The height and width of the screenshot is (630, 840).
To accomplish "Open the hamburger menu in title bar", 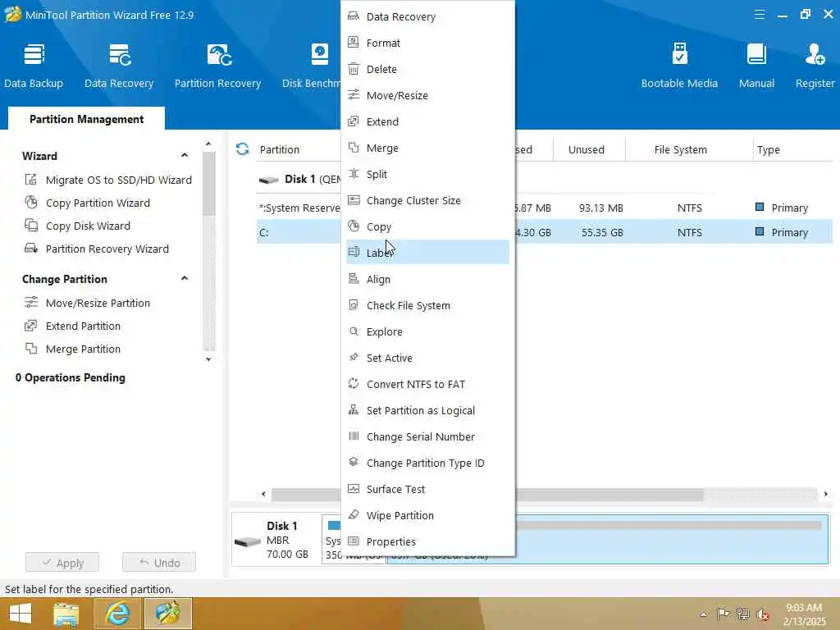I will (759, 15).
